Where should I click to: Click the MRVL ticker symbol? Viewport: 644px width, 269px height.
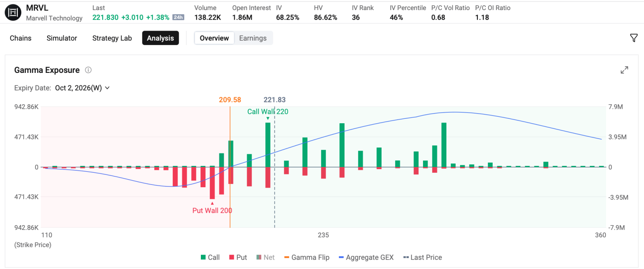tap(37, 8)
